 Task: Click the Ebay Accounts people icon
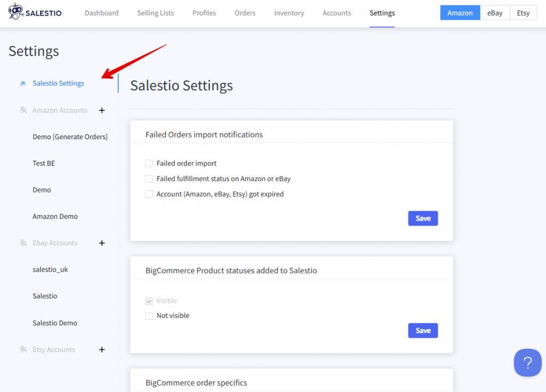pos(23,243)
